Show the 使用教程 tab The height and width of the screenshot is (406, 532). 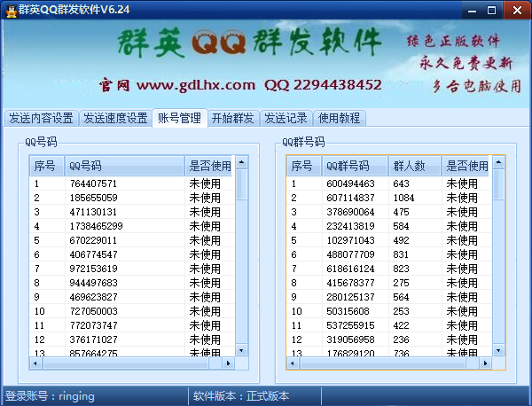point(340,119)
